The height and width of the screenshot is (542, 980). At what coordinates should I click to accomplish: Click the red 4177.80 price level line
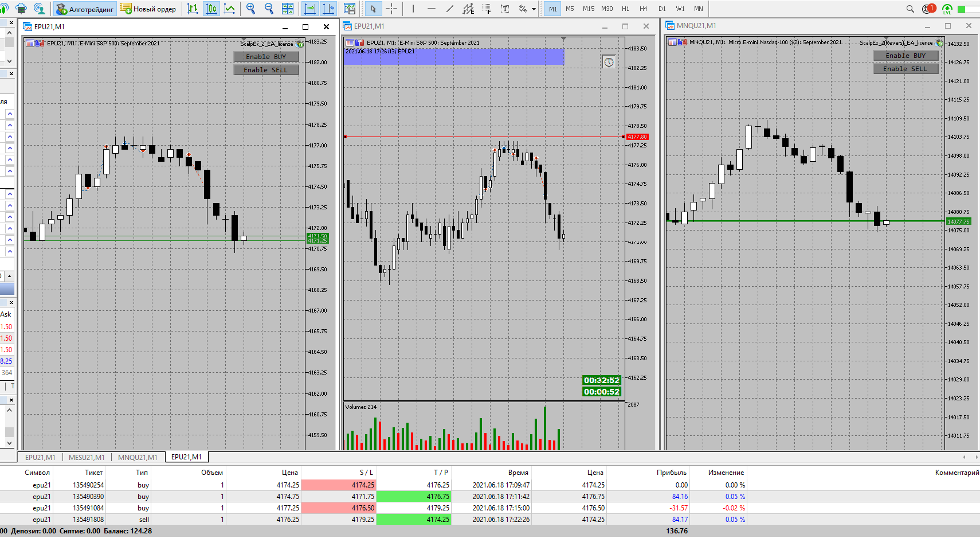[483, 137]
